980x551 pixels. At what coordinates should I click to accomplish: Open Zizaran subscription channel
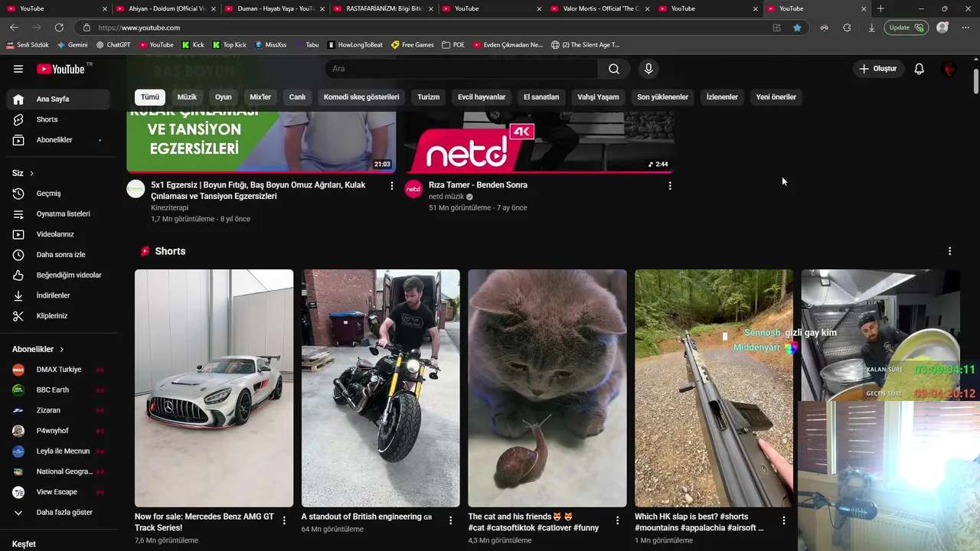[58, 410]
